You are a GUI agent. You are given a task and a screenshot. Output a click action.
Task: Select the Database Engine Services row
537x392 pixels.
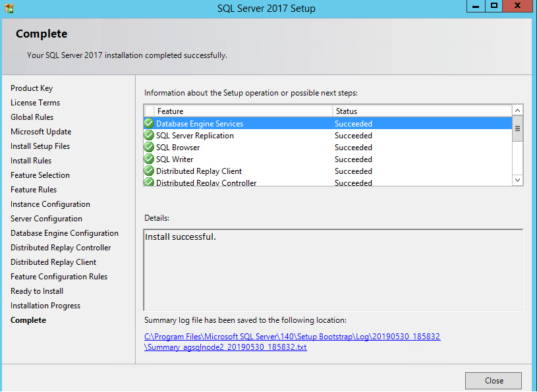328,123
